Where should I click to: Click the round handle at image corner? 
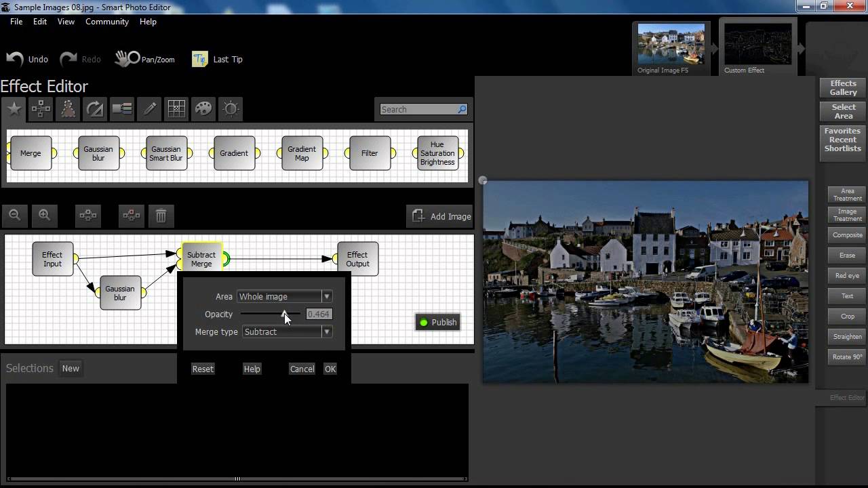tap(483, 180)
